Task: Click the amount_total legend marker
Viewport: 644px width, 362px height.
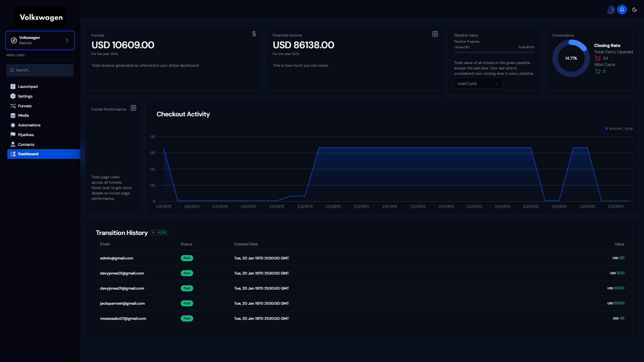Action: click(606, 128)
